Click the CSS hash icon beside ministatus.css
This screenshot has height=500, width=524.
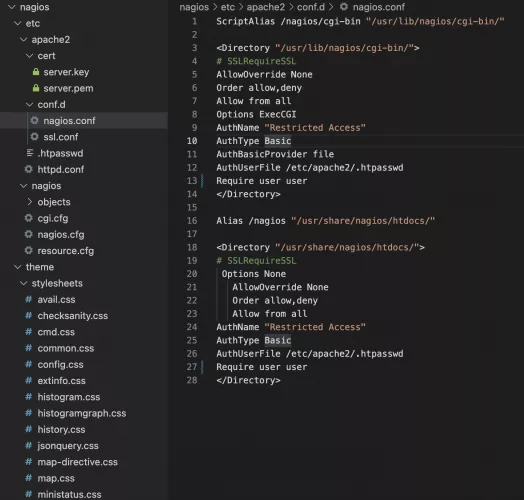click(x=29, y=494)
